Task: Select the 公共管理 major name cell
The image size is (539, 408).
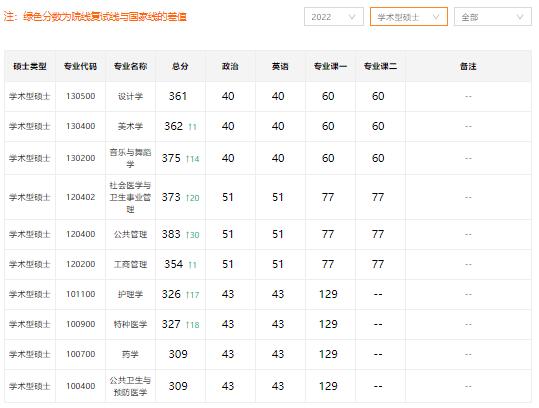Action: click(x=130, y=234)
